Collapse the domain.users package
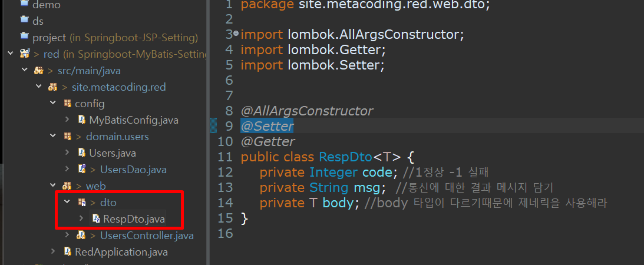Image resolution: width=644 pixels, height=265 pixels. [53, 136]
